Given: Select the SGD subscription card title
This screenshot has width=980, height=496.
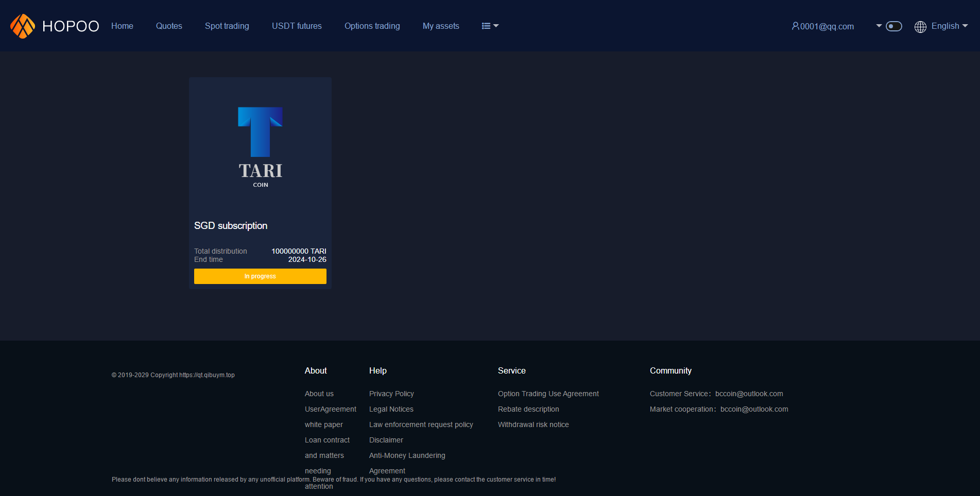Looking at the screenshot, I should coord(231,226).
